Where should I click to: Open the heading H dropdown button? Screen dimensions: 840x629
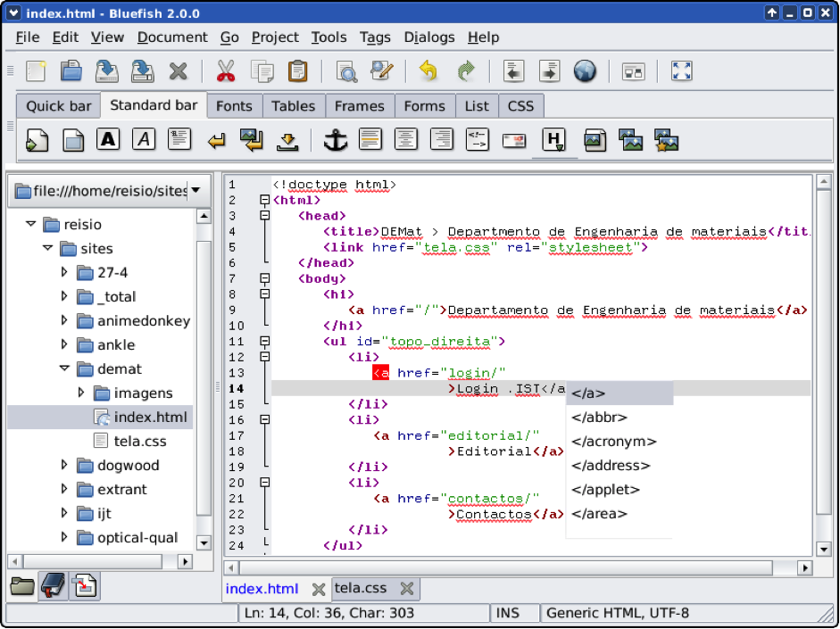pyautogui.click(x=554, y=140)
